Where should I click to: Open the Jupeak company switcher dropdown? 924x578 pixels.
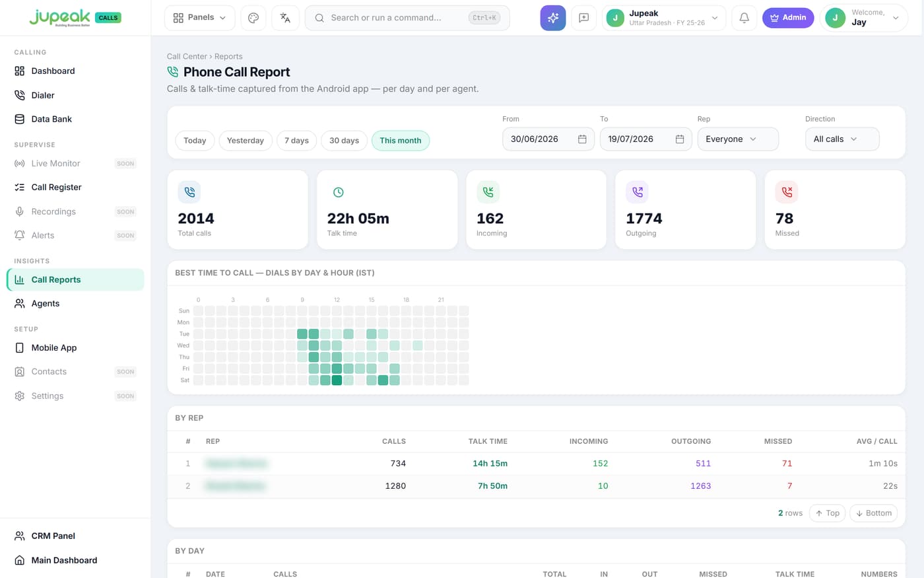pyautogui.click(x=664, y=18)
